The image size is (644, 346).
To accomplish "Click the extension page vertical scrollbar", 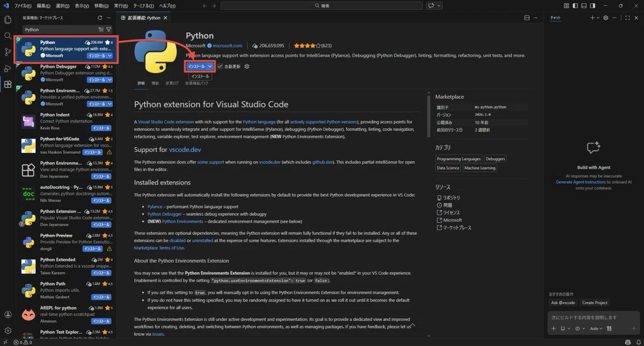I will (428, 115).
